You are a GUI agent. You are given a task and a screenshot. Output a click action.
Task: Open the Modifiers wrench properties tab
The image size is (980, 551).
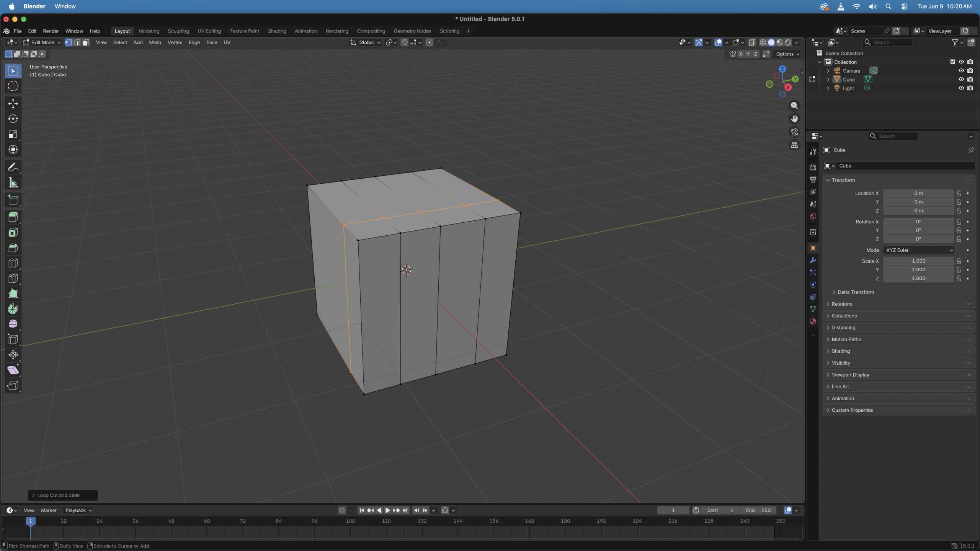[813, 260]
